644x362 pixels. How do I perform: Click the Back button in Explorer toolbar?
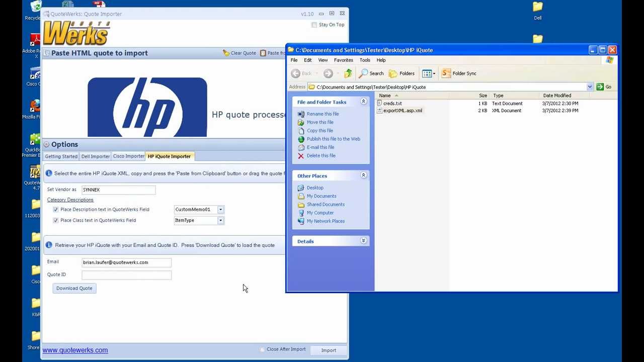pos(302,73)
